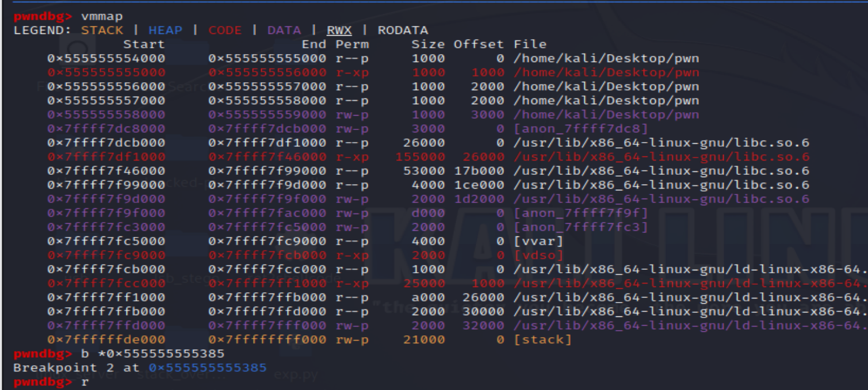
Task: Click start address 0x7ffff7ffd000
Action: click(x=106, y=326)
